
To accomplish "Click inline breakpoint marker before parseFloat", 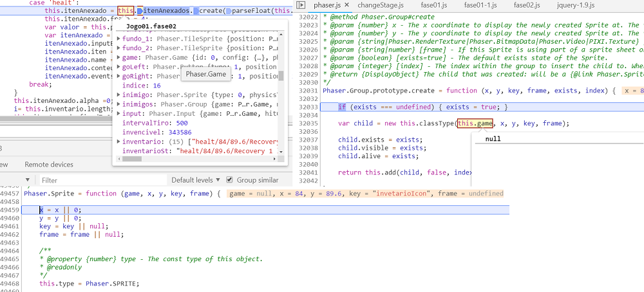I will (x=229, y=11).
